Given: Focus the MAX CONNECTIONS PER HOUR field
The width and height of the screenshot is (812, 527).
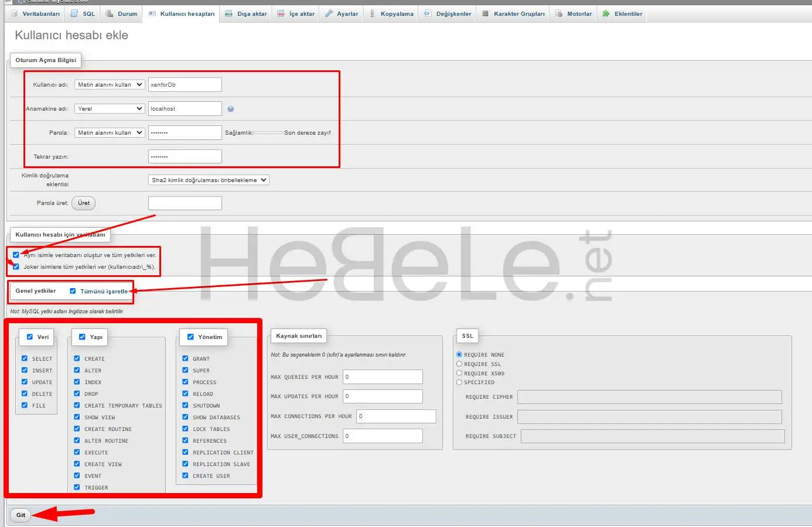Looking at the screenshot, I should (x=396, y=416).
